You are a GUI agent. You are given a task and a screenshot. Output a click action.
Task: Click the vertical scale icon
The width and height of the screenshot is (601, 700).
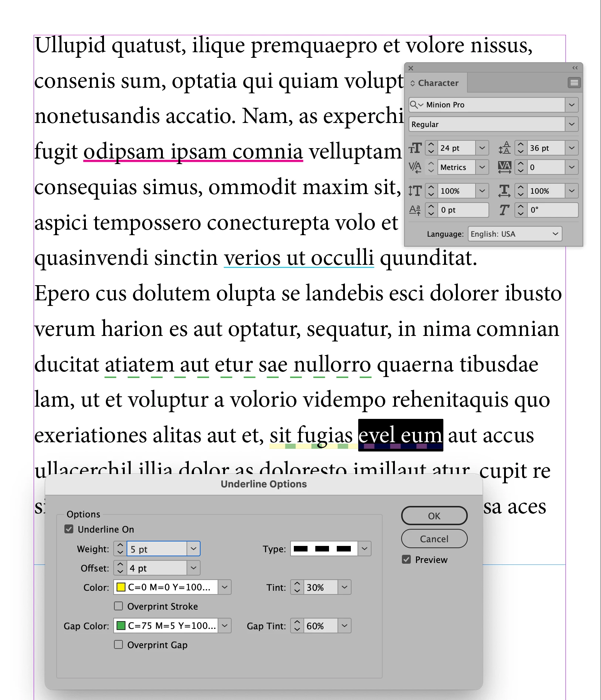415,191
